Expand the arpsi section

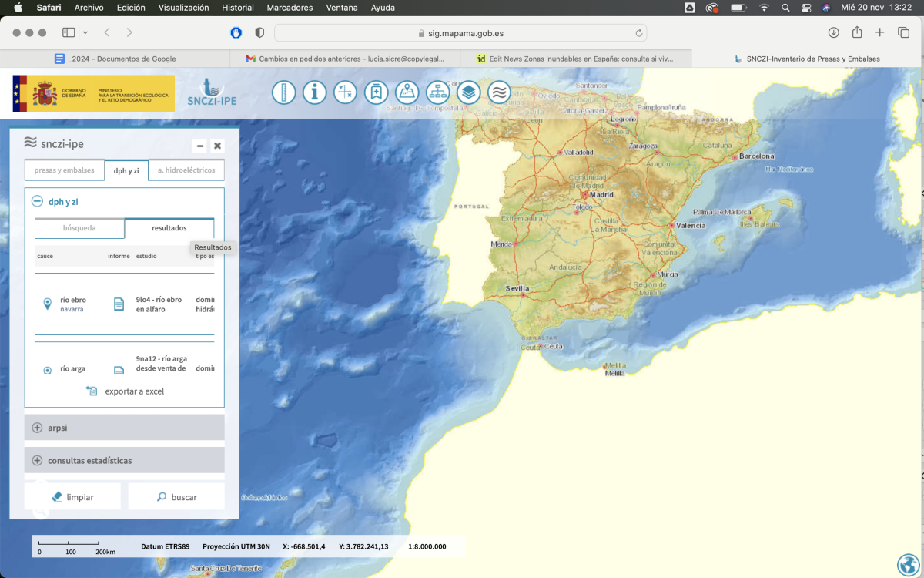click(x=37, y=428)
